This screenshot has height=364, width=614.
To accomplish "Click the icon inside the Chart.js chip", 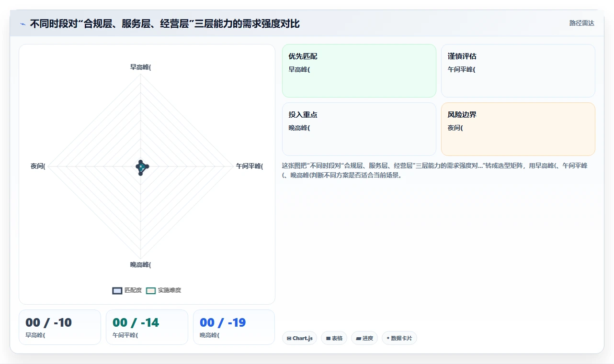I will point(289,339).
